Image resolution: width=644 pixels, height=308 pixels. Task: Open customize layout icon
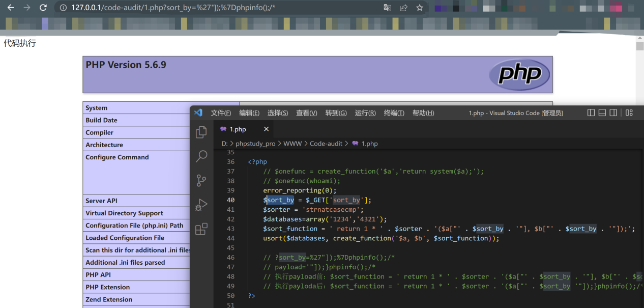click(x=629, y=113)
